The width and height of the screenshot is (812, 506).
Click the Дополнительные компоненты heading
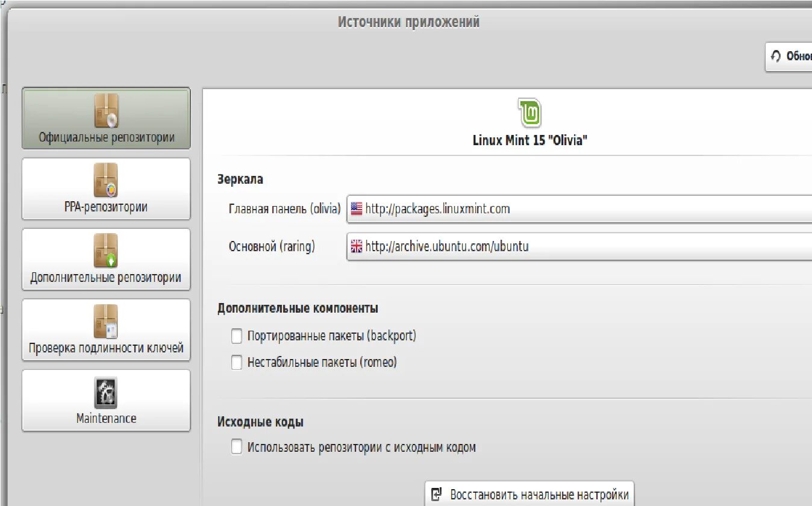(298, 308)
